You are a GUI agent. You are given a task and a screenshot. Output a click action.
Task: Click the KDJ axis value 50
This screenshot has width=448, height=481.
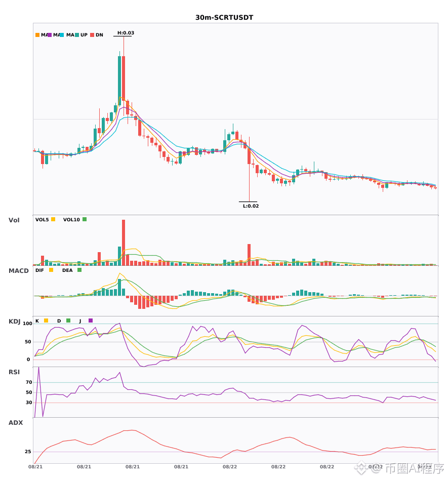(x=28, y=342)
